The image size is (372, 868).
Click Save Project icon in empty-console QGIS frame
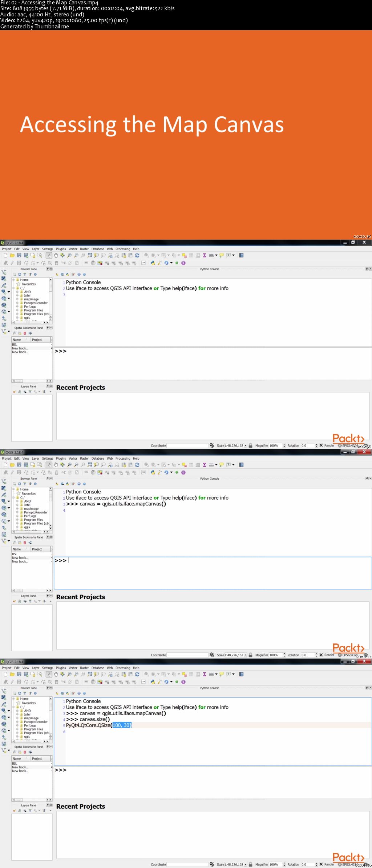tap(19, 255)
